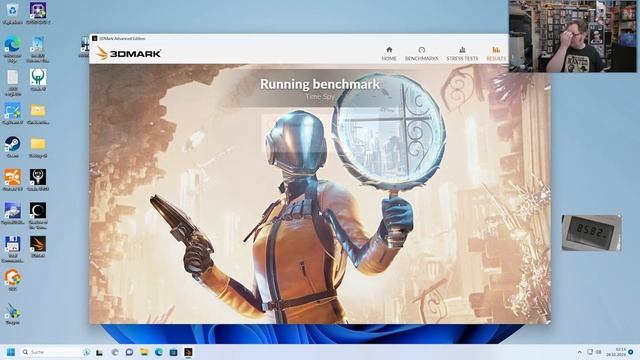Image resolution: width=640 pixels, height=360 pixels.
Task: Click the 3DMARK logo in the header
Action: pyautogui.click(x=129, y=53)
